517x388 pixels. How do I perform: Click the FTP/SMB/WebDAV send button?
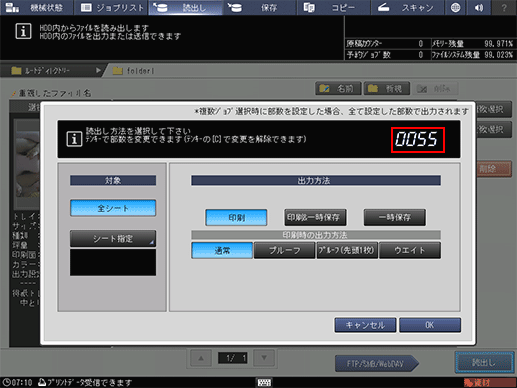pos(377,363)
